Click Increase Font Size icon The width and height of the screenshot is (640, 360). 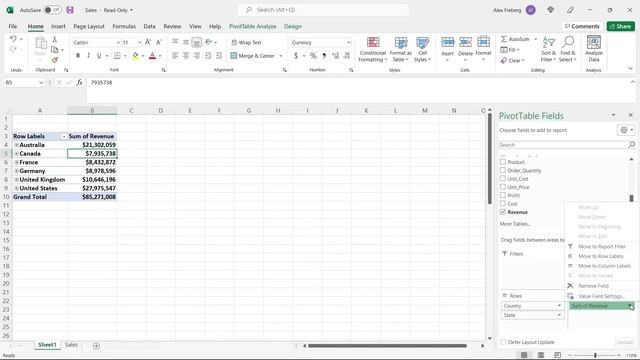click(x=148, y=42)
